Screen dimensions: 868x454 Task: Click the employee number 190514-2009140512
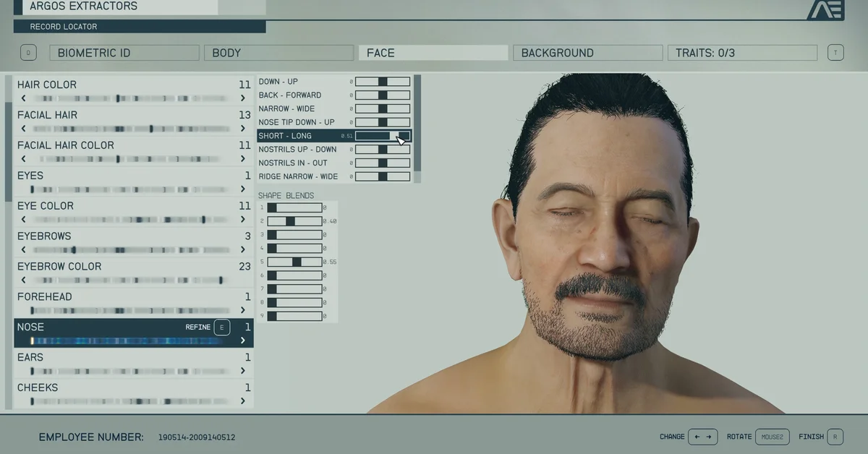click(197, 437)
